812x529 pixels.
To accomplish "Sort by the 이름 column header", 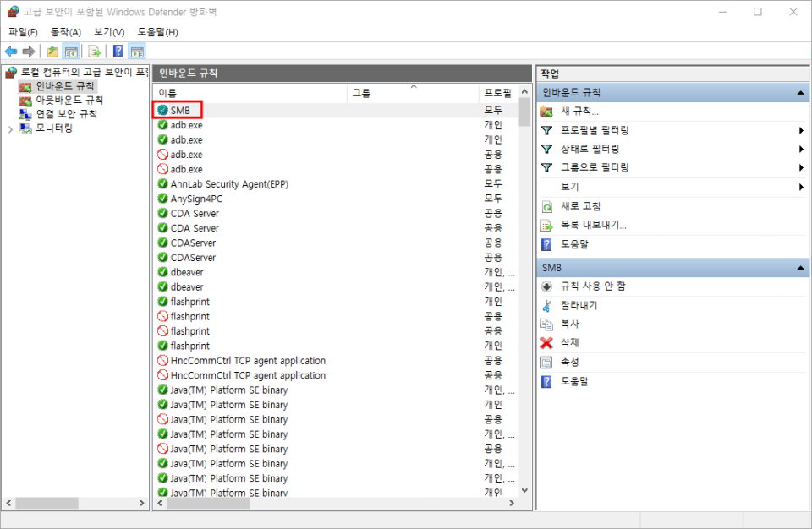I will coord(250,93).
